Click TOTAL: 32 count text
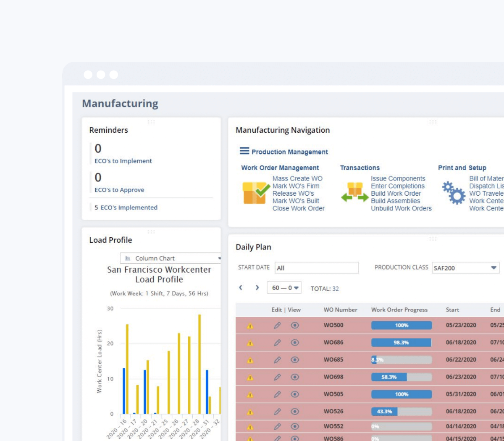This screenshot has width=504, height=441. [x=324, y=289]
